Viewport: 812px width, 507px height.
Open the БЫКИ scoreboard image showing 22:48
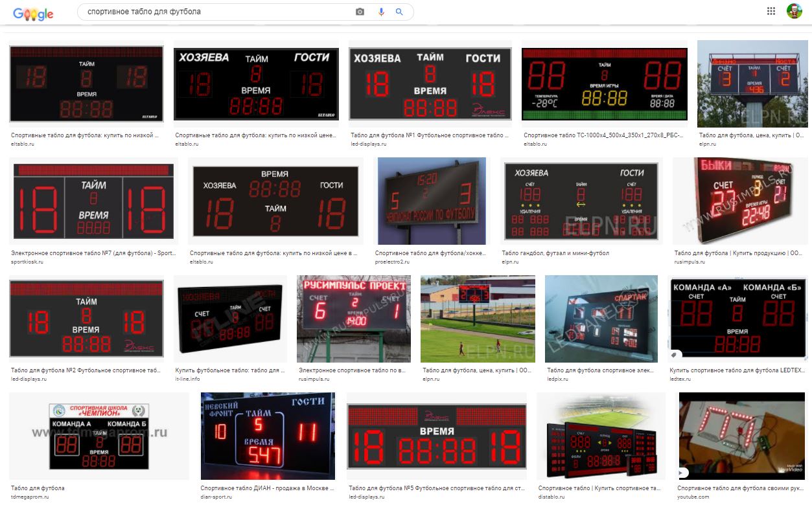click(x=739, y=201)
